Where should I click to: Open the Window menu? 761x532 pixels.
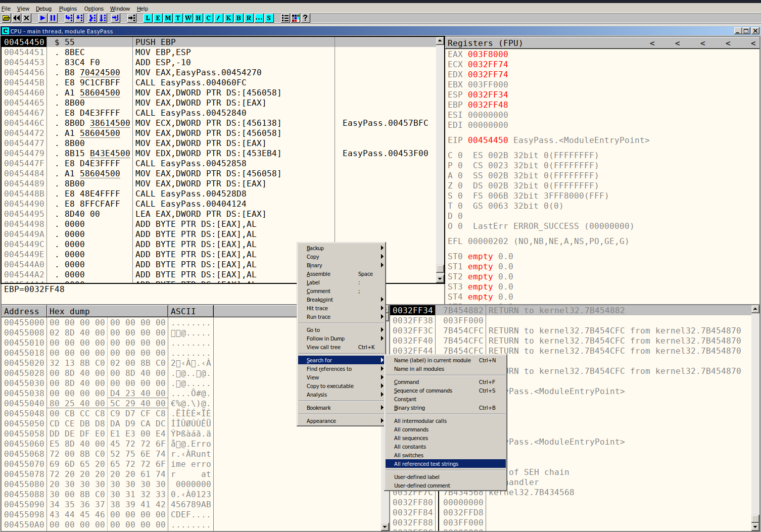pos(120,9)
